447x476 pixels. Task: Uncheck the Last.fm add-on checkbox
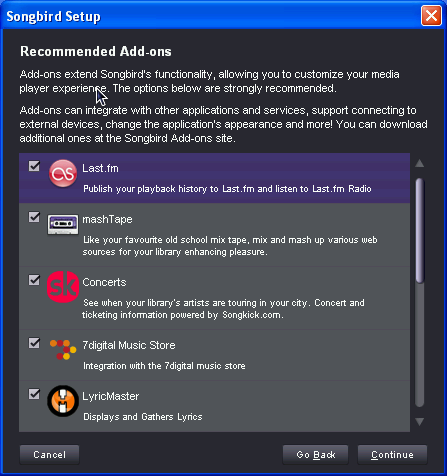click(x=34, y=166)
